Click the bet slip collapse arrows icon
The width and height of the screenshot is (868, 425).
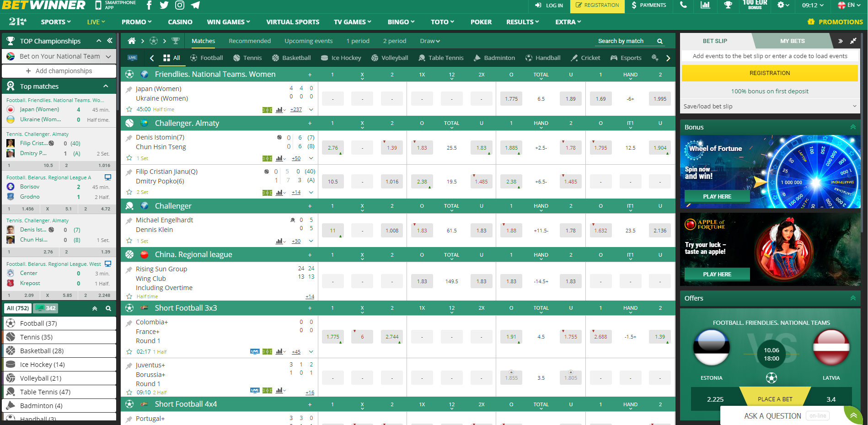tap(853, 41)
